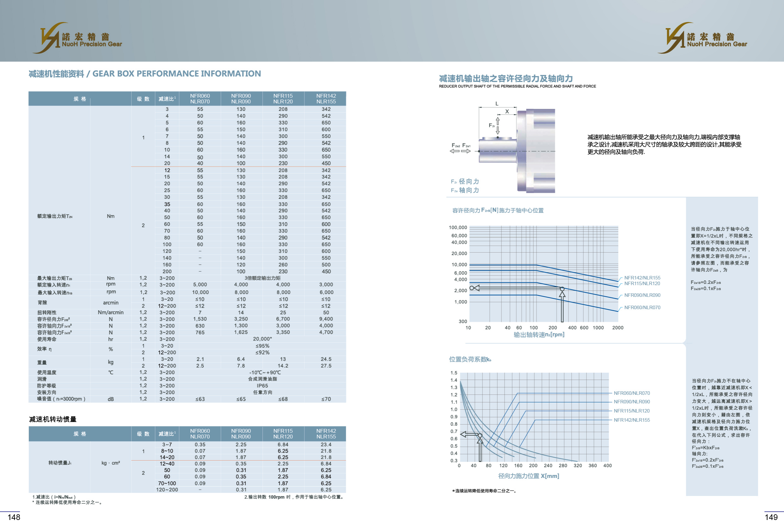The width and height of the screenshot is (784, 532).
Task: Click the chart title '位置负荷系数Kb'
Action: click(470, 360)
